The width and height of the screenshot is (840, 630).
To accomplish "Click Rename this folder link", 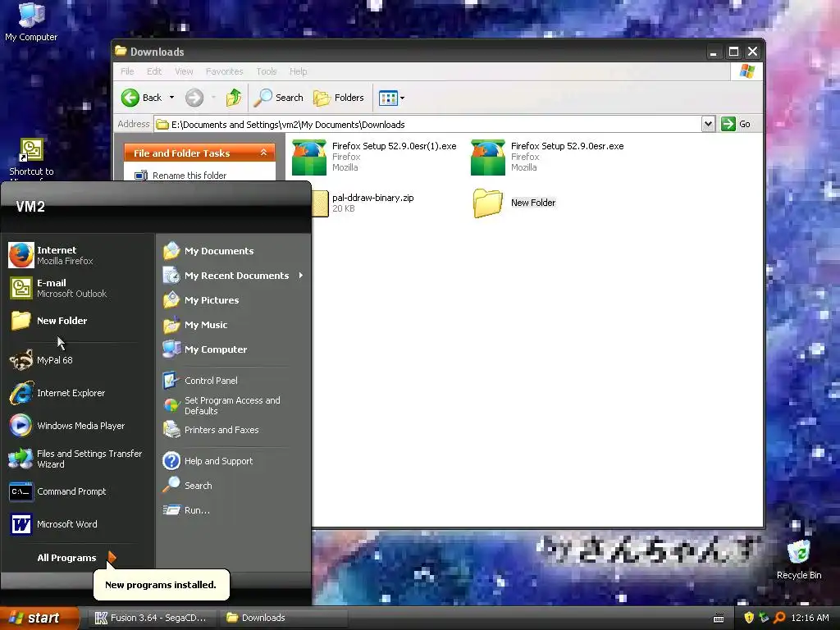I will (x=189, y=176).
